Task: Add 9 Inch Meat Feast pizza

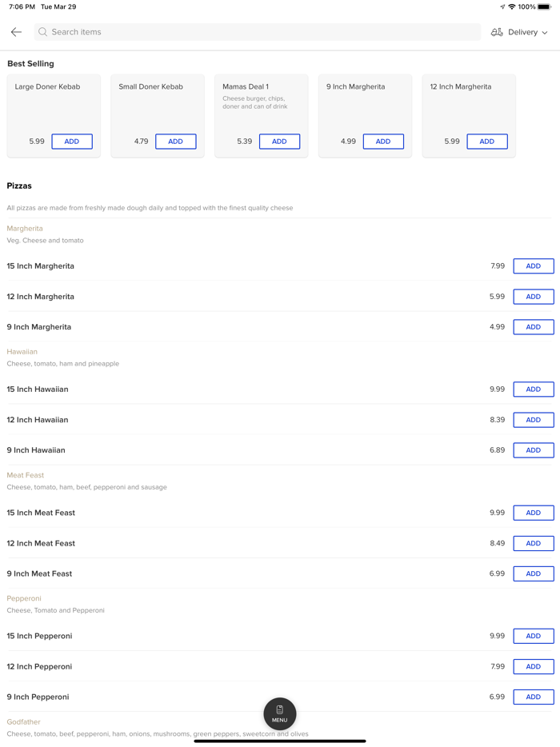Action: click(534, 573)
